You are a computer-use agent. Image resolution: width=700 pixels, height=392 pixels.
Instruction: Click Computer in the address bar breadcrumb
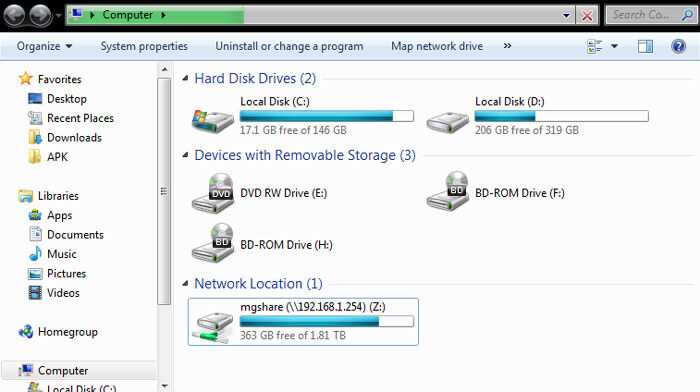coord(128,15)
